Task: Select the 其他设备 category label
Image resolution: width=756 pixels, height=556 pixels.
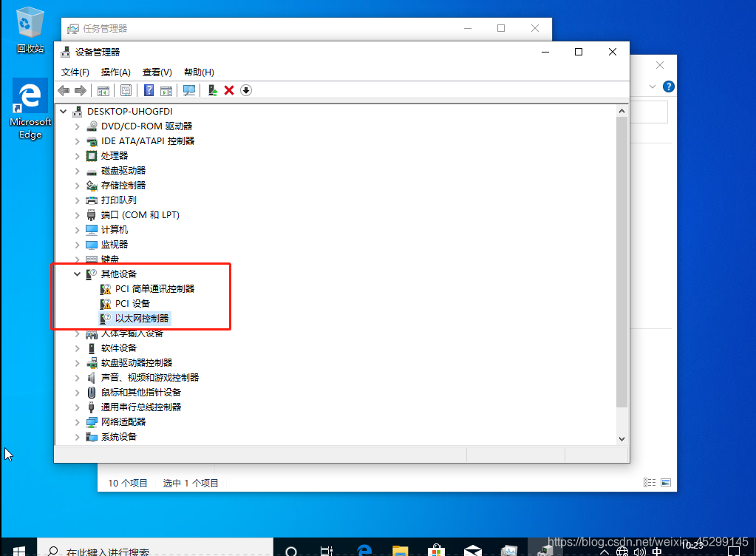Action: click(118, 274)
